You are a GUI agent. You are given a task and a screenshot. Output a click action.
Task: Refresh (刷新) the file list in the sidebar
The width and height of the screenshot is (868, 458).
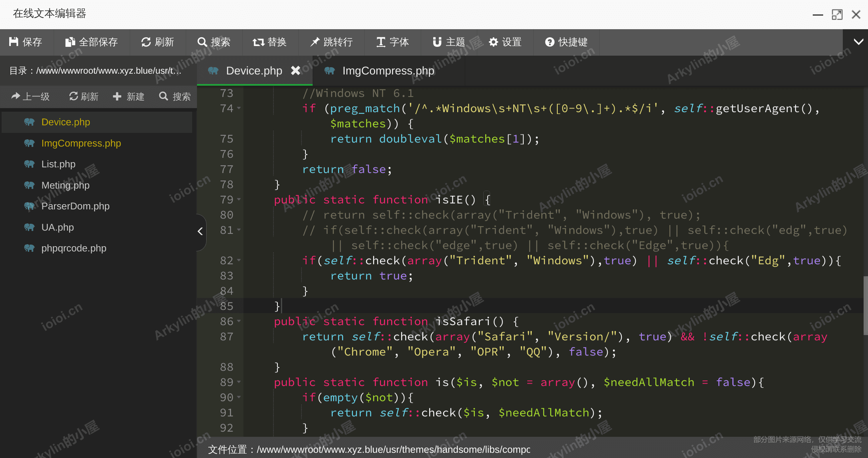point(84,96)
